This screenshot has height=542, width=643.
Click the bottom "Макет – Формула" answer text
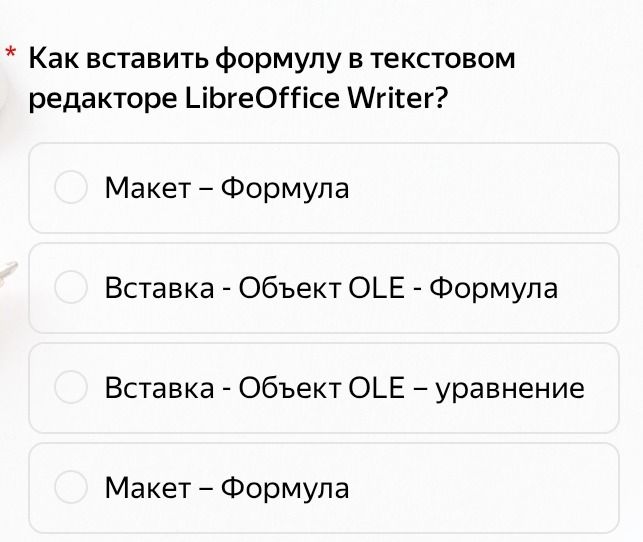tap(227, 488)
